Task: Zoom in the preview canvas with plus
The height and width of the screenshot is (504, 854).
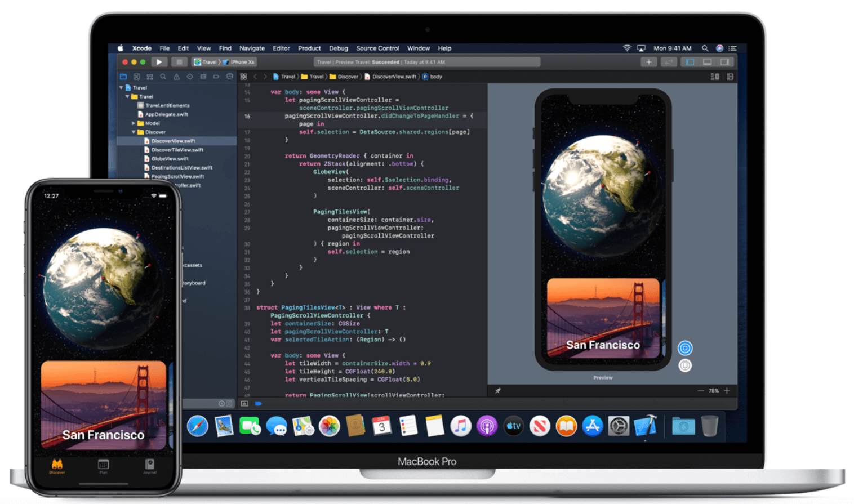Action: (727, 391)
